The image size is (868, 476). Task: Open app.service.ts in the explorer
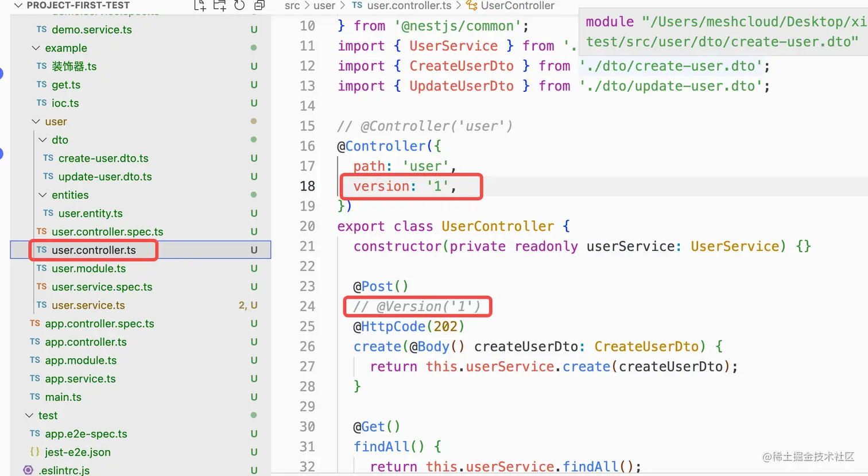(x=80, y=378)
